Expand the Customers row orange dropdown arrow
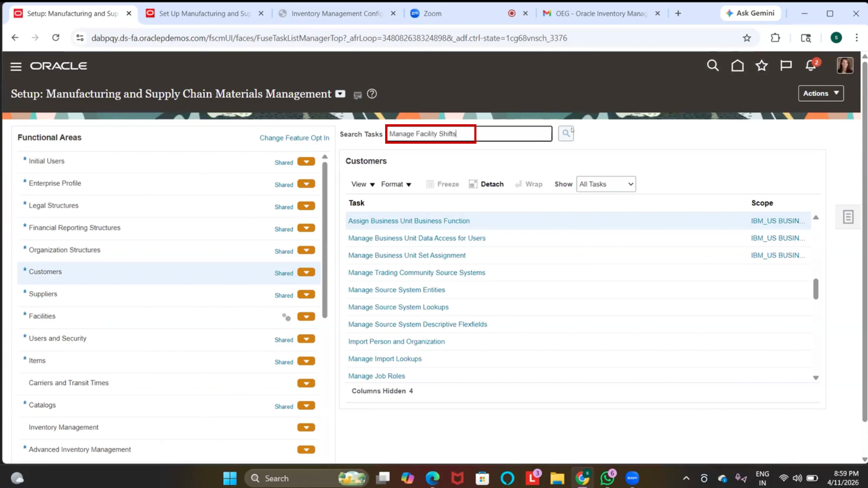 coord(306,272)
